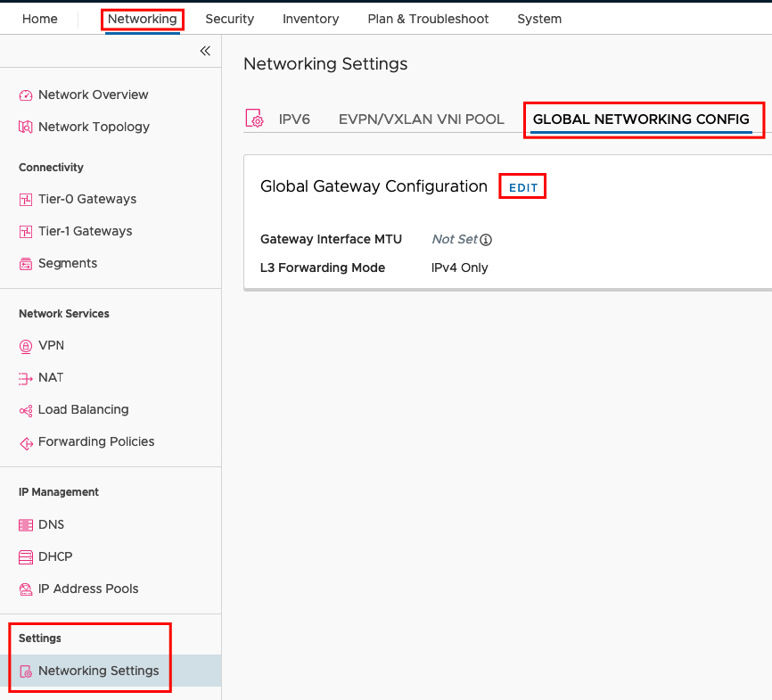The height and width of the screenshot is (700, 772).
Task: Click the info icon beside Not Set
Action: point(486,240)
